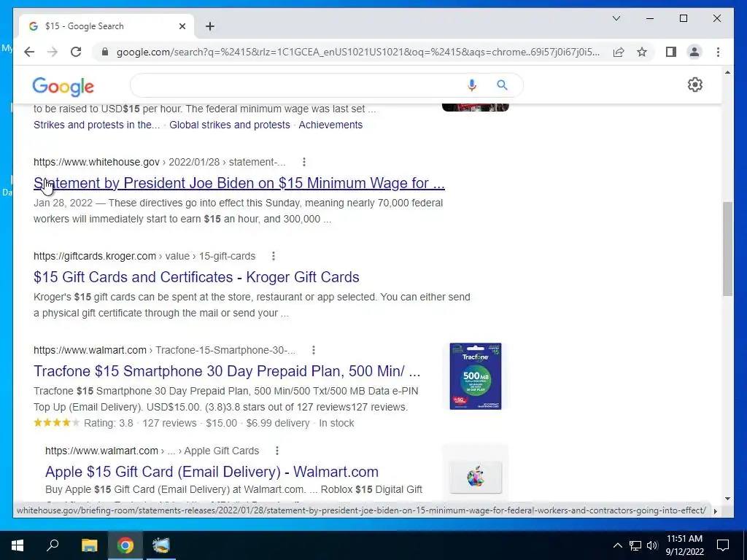Screen dimensions: 747x560
Task: Open $15 Gift Cards Kroger result
Action: coord(196,277)
